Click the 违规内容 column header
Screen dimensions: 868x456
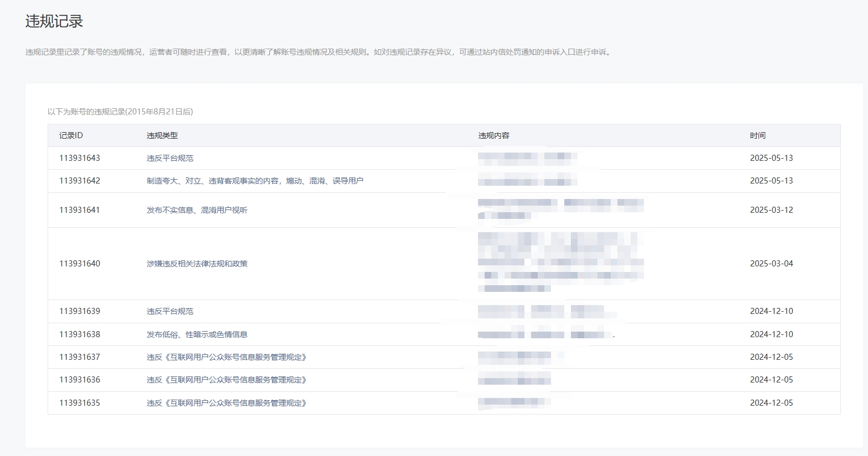(x=493, y=135)
